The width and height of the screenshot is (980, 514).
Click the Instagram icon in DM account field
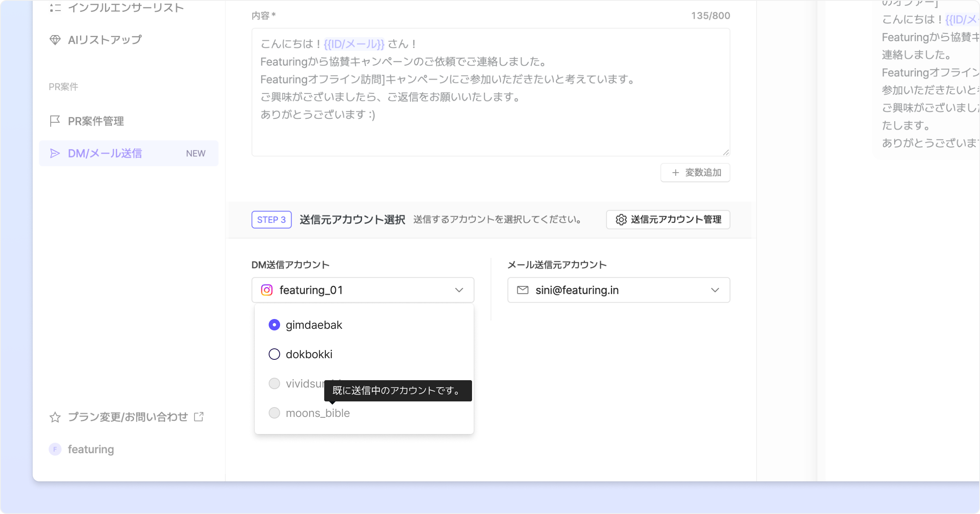267,290
